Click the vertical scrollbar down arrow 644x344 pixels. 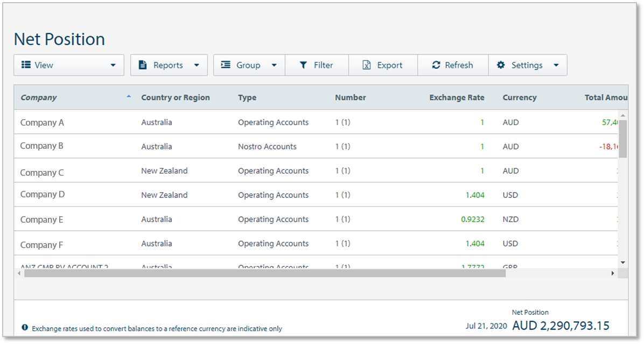(623, 263)
